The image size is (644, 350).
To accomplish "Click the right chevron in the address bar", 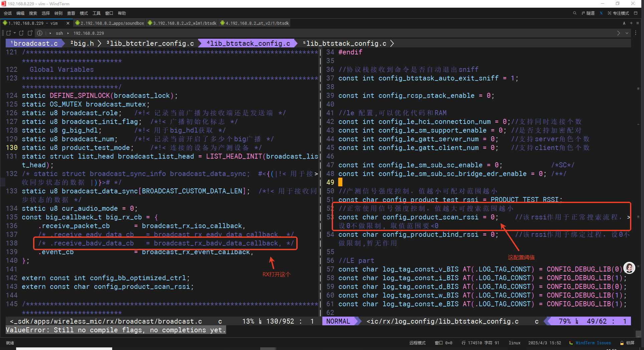I will (x=619, y=33).
